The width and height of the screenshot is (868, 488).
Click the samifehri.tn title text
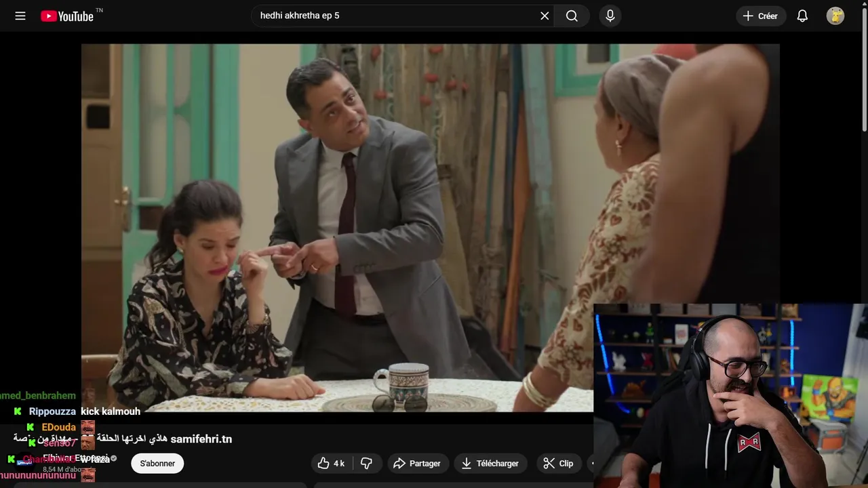[x=201, y=439]
